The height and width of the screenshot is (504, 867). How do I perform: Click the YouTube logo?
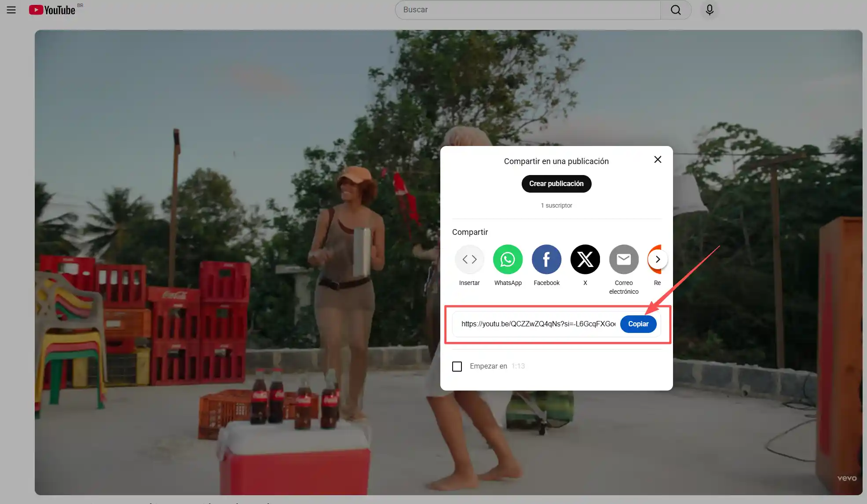point(52,10)
